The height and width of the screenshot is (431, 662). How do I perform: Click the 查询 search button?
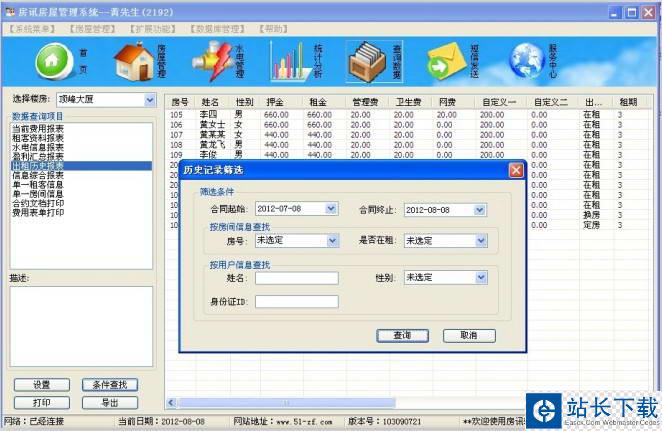[402, 335]
